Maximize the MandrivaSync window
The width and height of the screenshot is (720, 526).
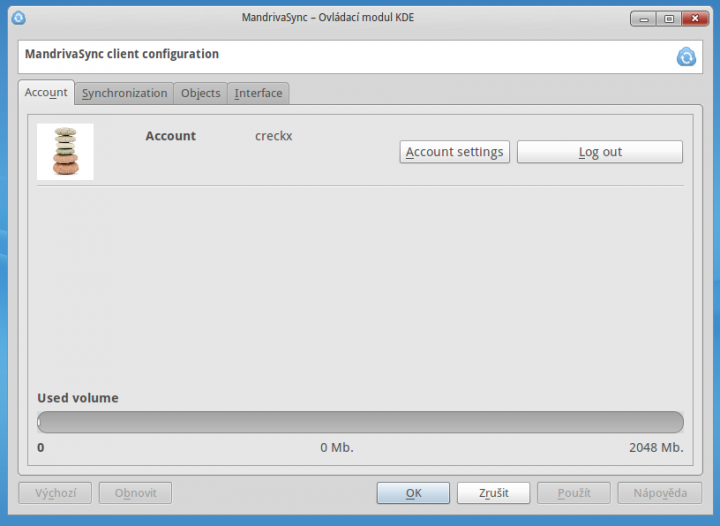[x=669, y=19]
